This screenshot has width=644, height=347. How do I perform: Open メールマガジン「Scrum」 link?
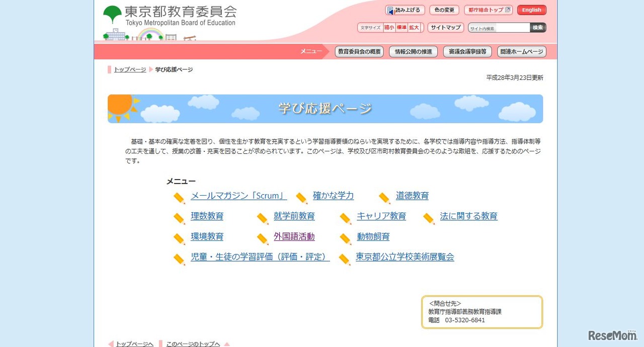(x=238, y=196)
